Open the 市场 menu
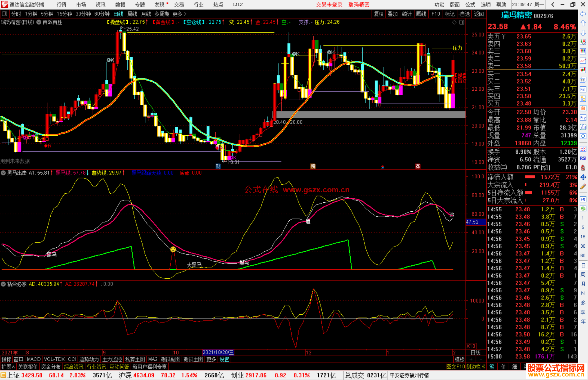The image size is (588, 380). 81,5
